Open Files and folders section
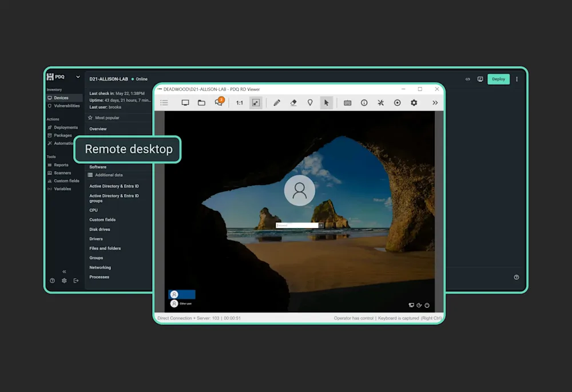 click(x=105, y=248)
